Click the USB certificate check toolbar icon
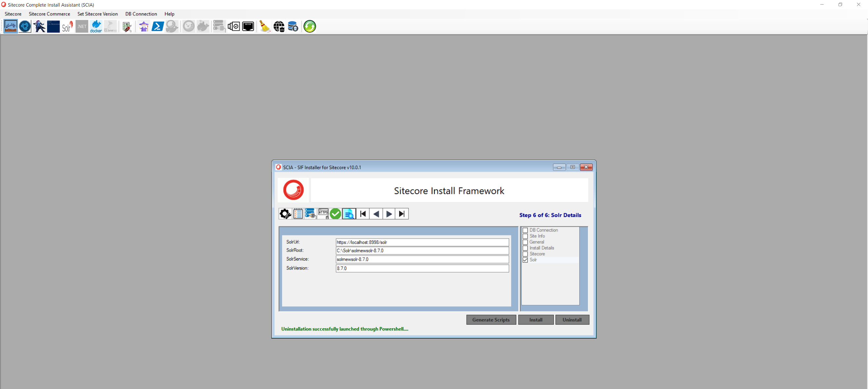 [x=234, y=26]
